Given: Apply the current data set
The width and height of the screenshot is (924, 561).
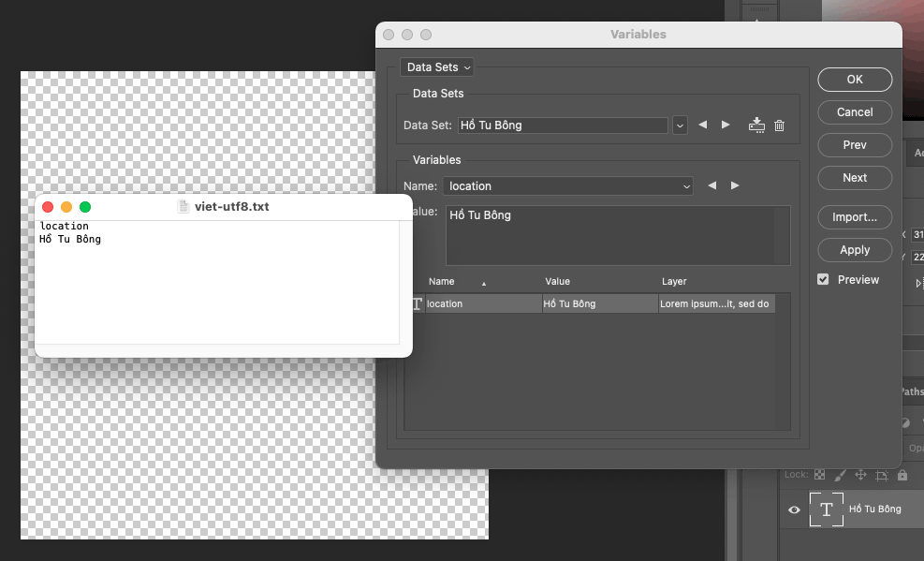Looking at the screenshot, I should 855,250.
